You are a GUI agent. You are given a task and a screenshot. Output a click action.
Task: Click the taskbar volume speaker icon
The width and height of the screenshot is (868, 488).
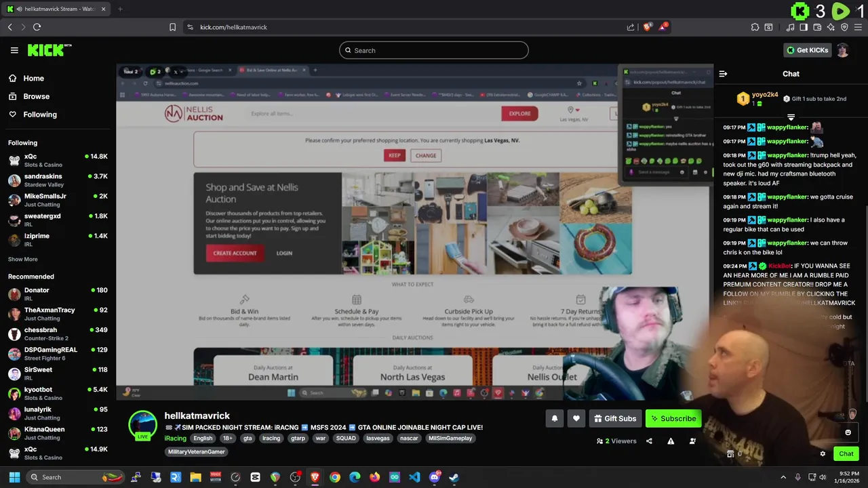823,477
